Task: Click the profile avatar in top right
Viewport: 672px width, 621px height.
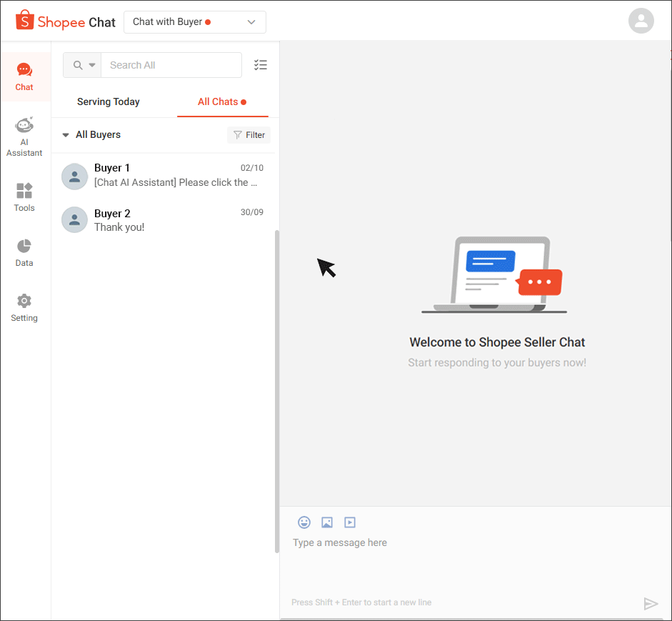Action: [x=641, y=21]
